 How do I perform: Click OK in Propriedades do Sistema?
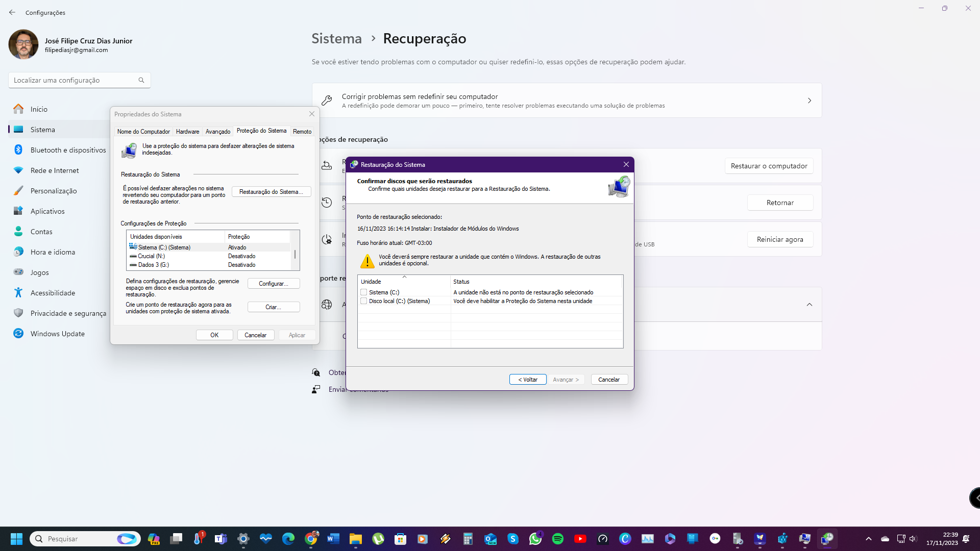[x=214, y=335]
